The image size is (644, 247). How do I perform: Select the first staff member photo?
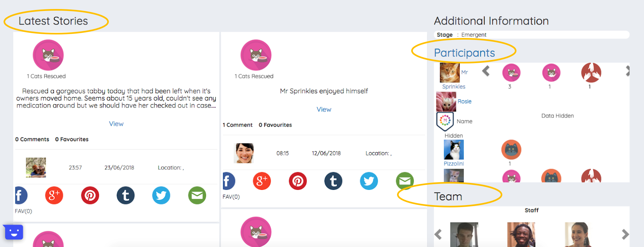pos(464,234)
